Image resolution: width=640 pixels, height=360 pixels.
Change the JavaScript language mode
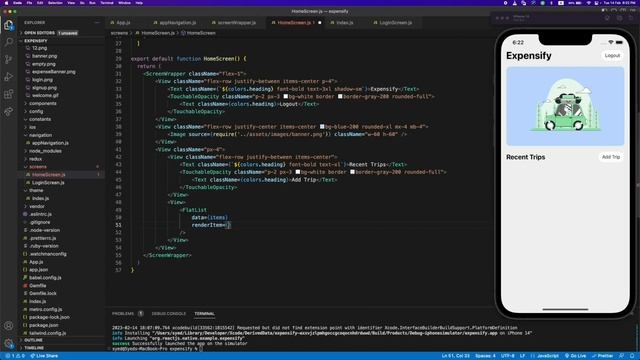[547, 356]
